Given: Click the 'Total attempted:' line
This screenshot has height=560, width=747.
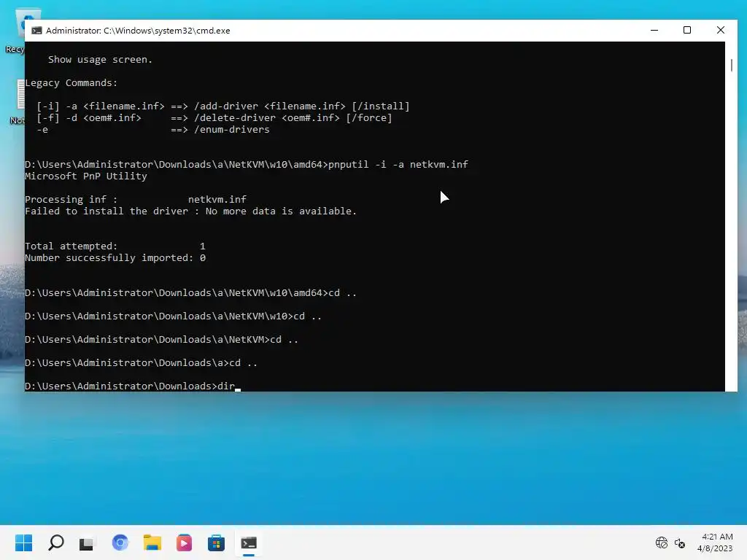Looking at the screenshot, I should click(x=115, y=246).
